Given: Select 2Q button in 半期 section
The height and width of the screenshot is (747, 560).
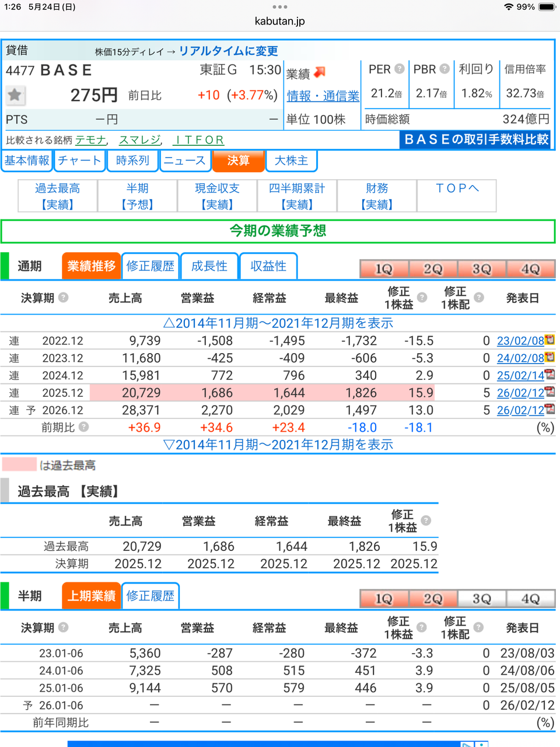Looking at the screenshot, I should [433, 599].
